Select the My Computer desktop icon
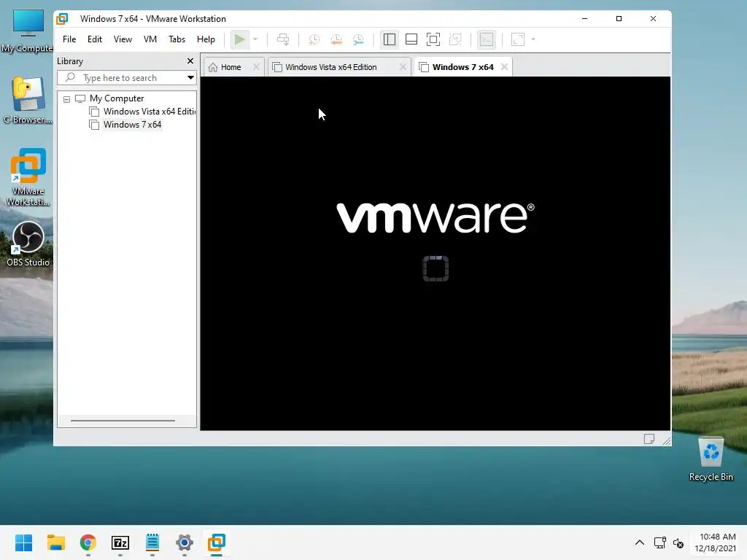 pos(27,31)
